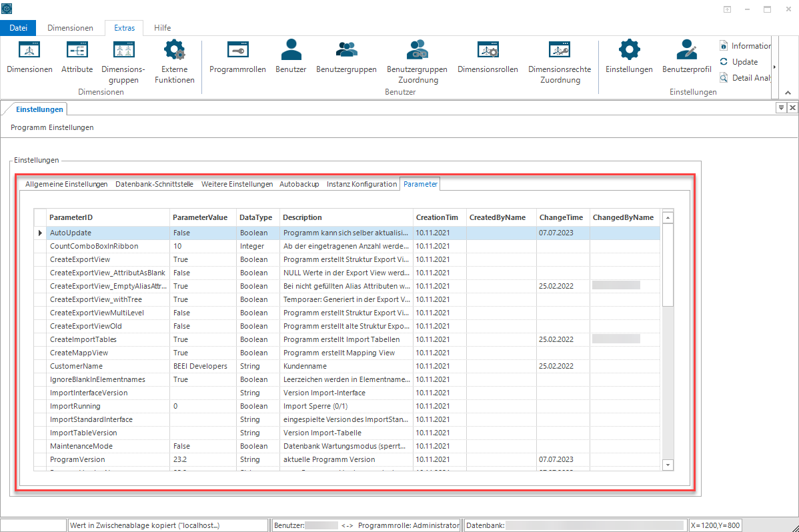Open Benutzergruppen in the ribbon
This screenshot has height=532, width=799.
(x=346, y=57)
